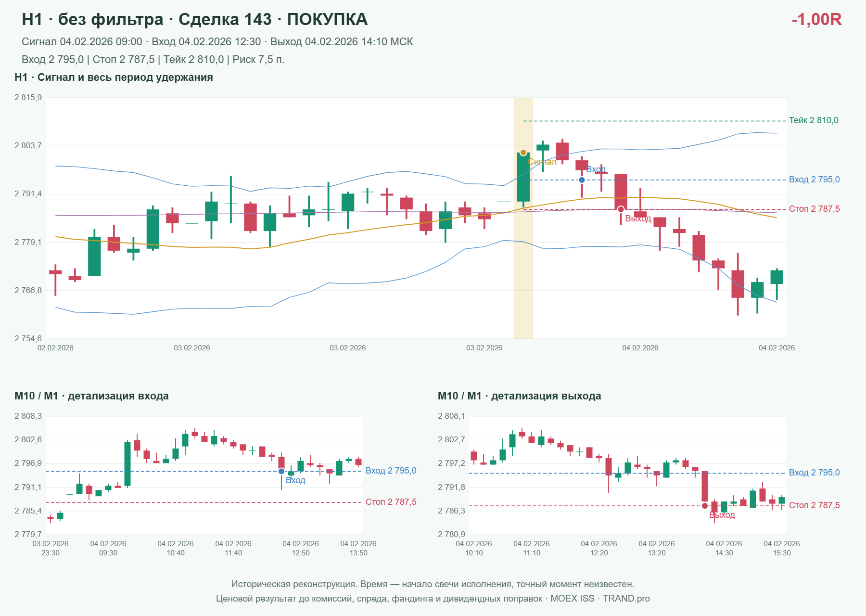Image resolution: width=866 pixels, height=616 pixels.
Task: Click heading 'M10 / M1 · детализация выхода'
Action: (520, 396)
